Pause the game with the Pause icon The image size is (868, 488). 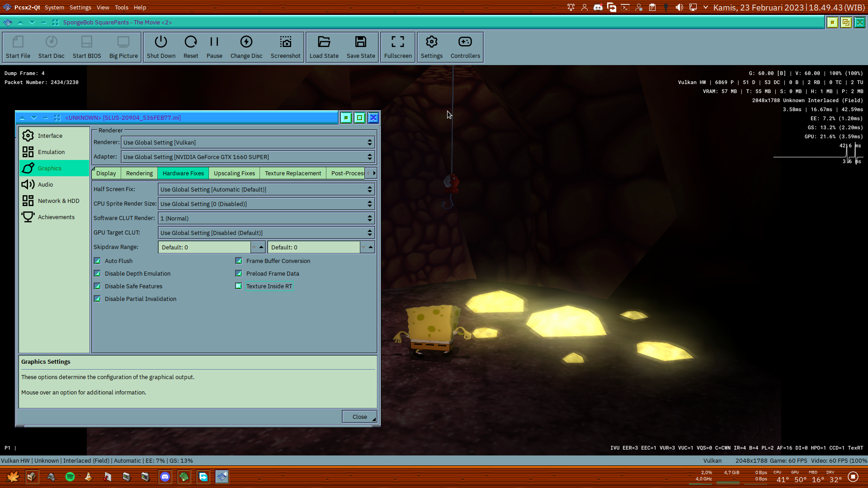coord(214,47)
